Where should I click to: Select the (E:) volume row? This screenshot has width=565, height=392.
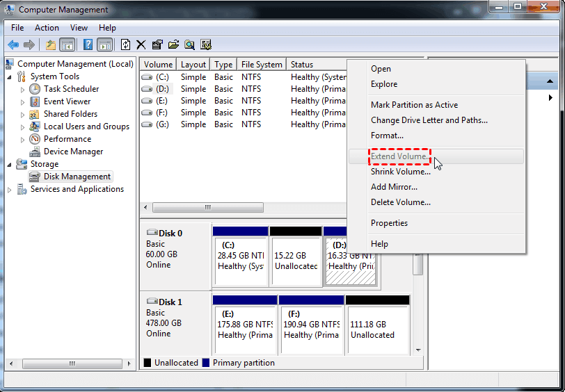tap(244, 101)
